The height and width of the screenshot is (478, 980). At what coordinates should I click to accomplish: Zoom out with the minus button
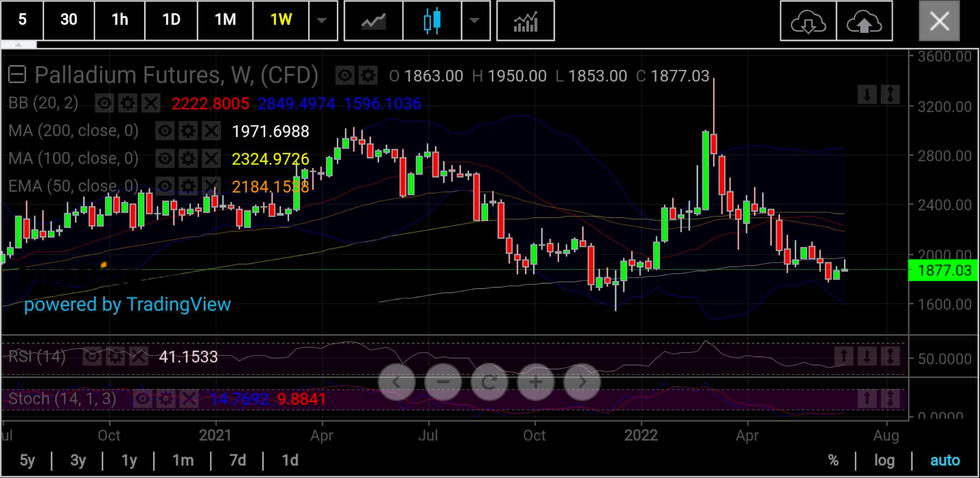click(443, 382)
